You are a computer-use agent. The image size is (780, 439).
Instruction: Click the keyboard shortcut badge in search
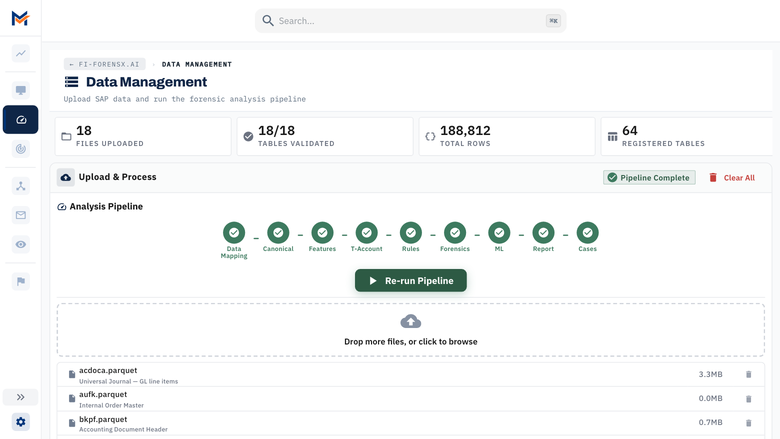553,21
